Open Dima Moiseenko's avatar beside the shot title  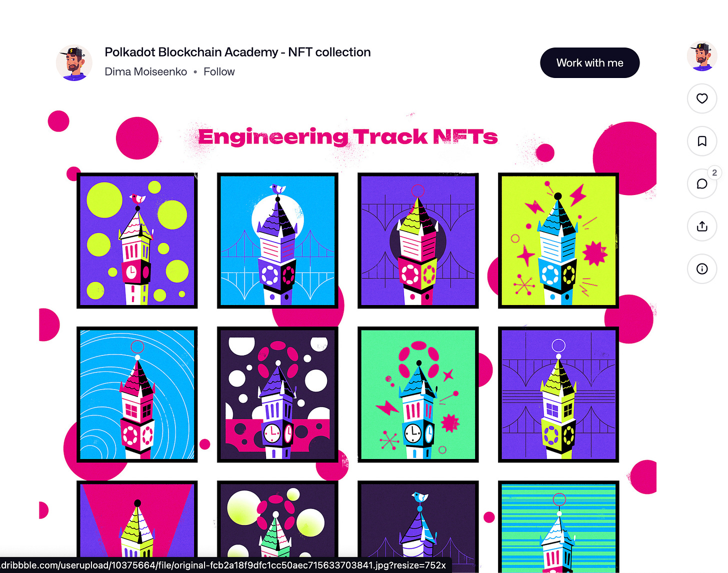coord(74,62)
